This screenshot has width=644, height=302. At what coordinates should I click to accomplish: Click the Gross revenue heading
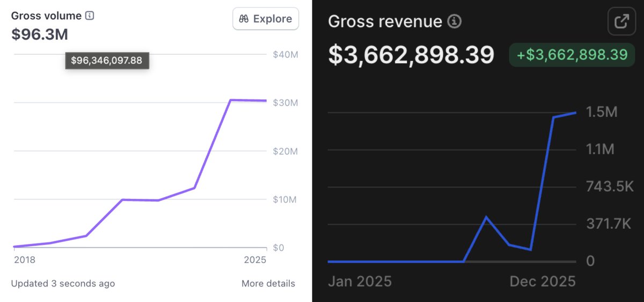tap(385, 21)
